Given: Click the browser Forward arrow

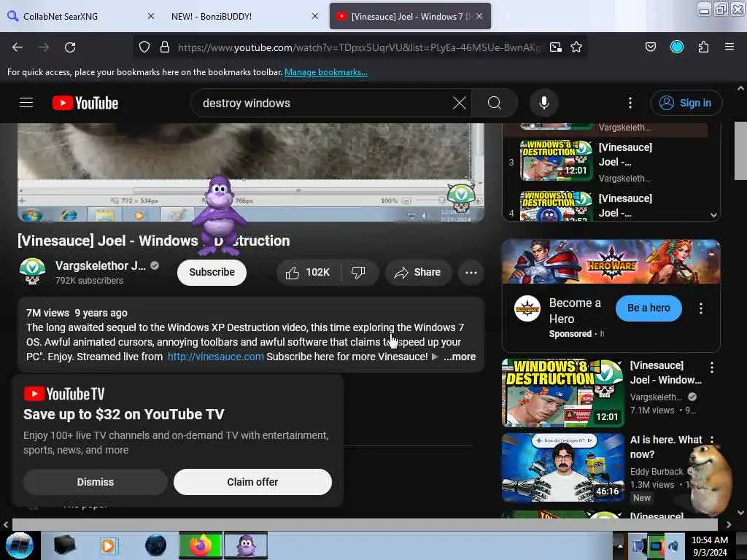Looking at the screenshot, I should tap(44, 47).
